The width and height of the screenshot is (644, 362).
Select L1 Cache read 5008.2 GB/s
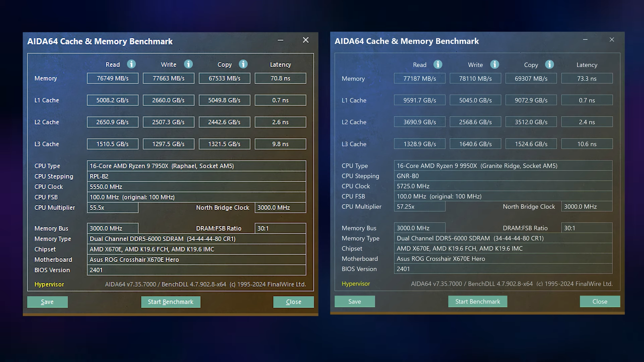click(x=113, y=100)
